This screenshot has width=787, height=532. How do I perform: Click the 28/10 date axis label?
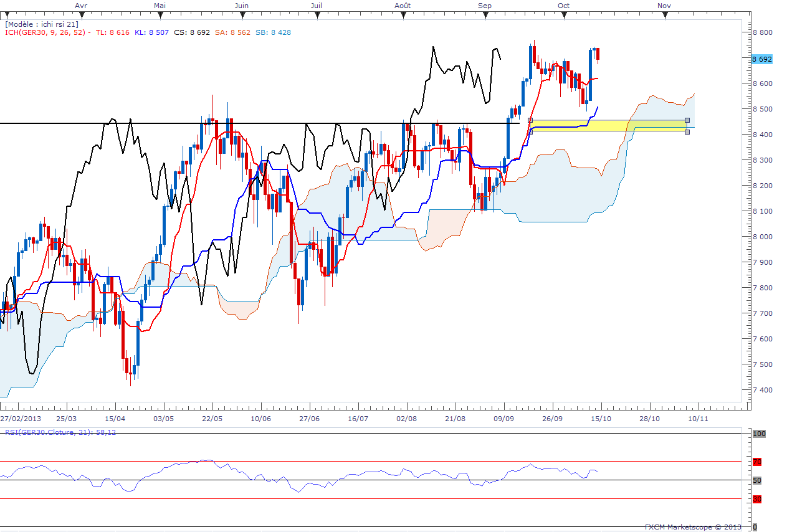649,419
